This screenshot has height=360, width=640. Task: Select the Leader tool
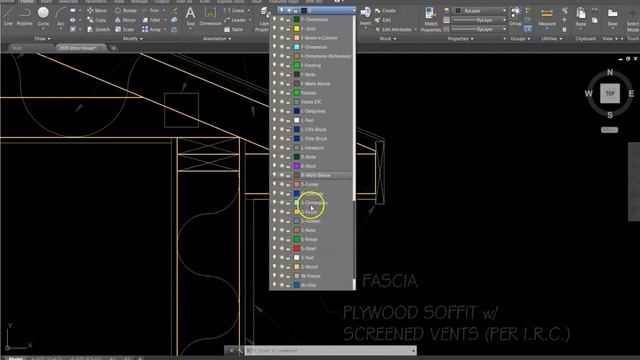click(x=235, y=20)
